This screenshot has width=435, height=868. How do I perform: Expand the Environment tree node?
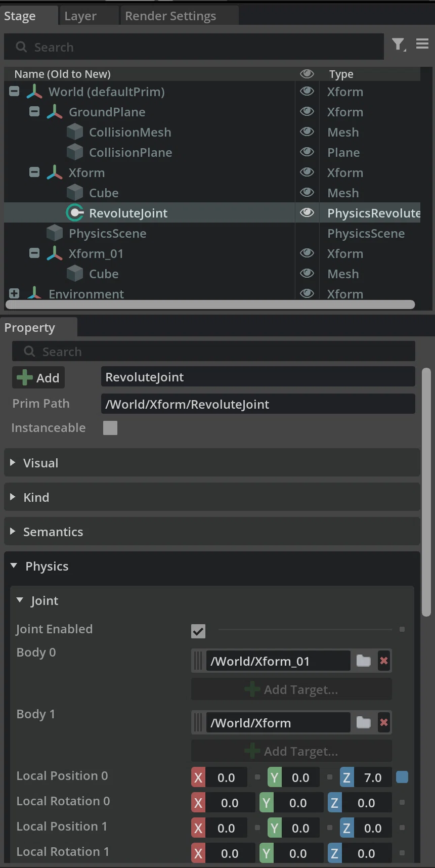pos(14,293)
